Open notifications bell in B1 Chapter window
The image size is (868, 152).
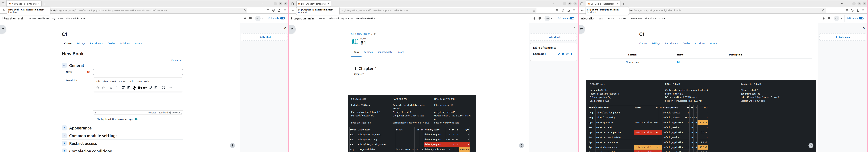pyautogui.click(x=534, y=19)
